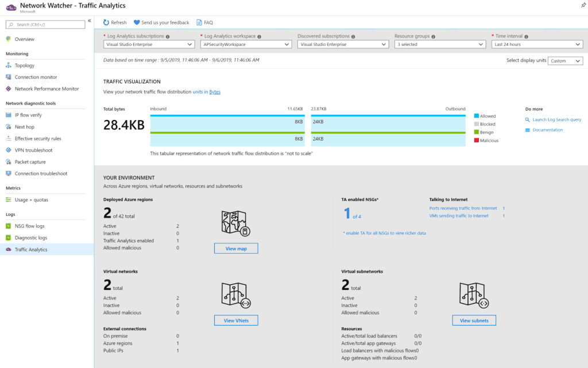
Task: Click the Topology icon
Action: [9, 65]
